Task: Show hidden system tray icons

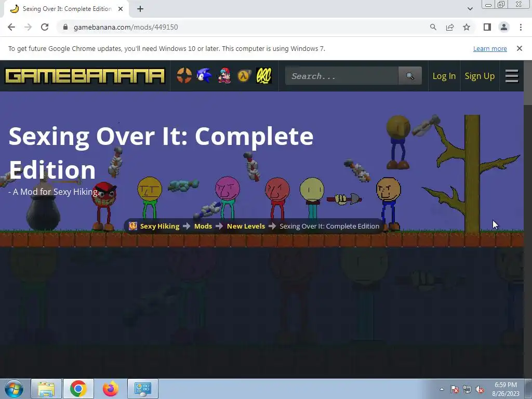Action: tap(442, 389)
